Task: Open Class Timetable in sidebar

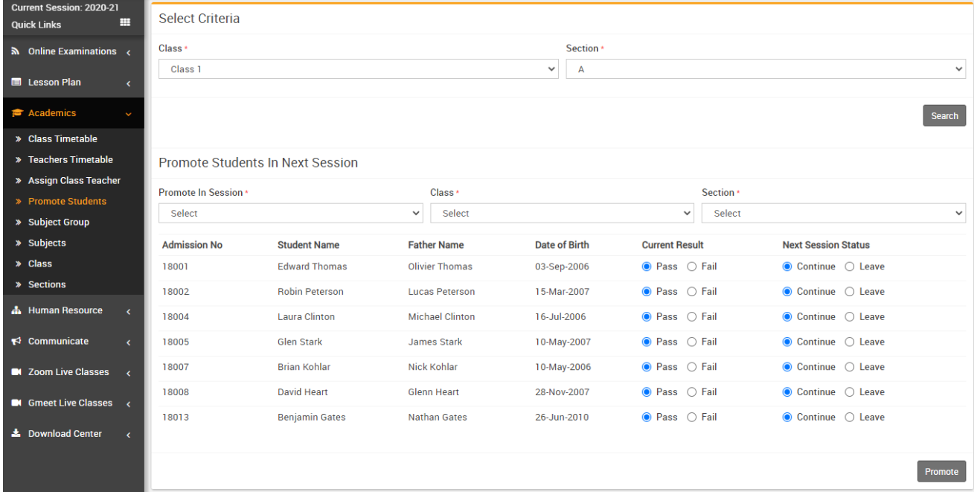Action: click(63, 139)
